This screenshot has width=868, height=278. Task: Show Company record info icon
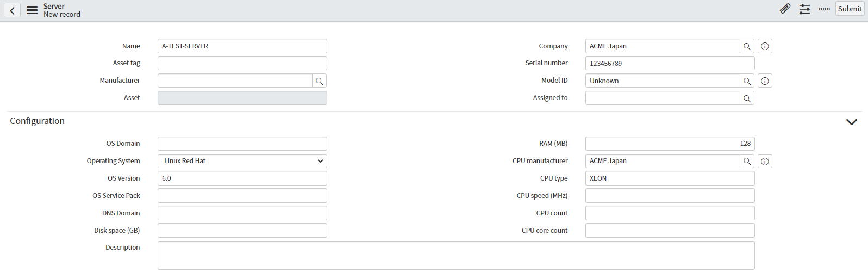[x=765, y=46]
